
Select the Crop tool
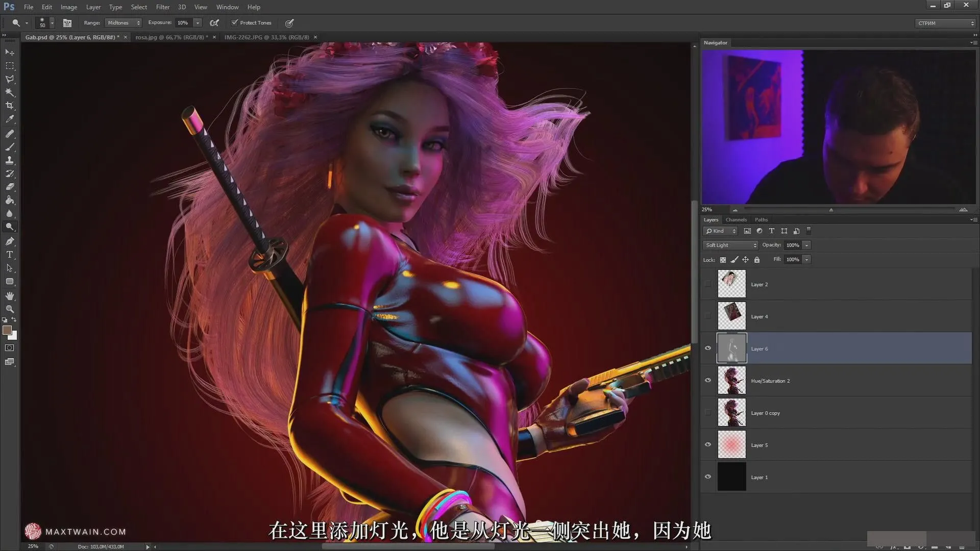(10, 106)
